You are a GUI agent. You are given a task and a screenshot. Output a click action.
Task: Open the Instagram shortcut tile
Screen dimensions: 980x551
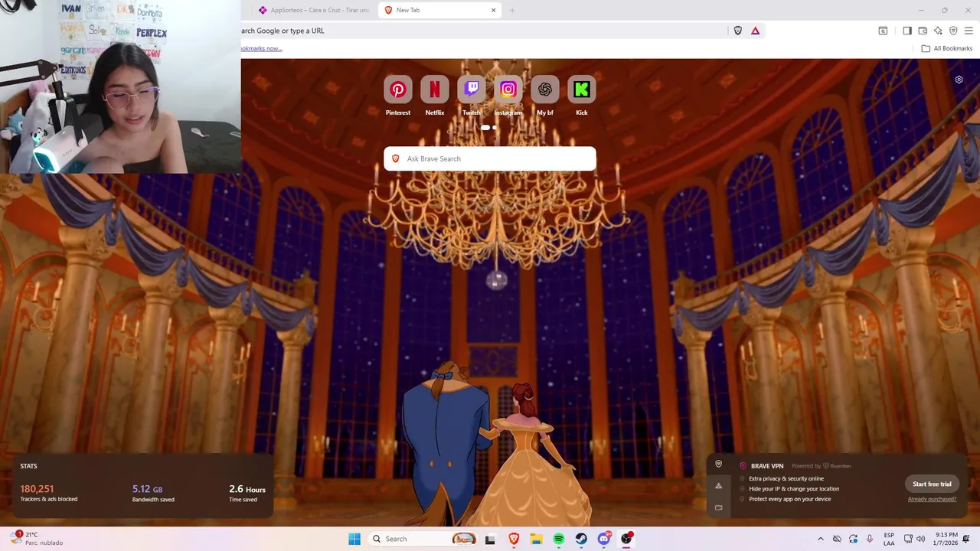click(508, 90)
